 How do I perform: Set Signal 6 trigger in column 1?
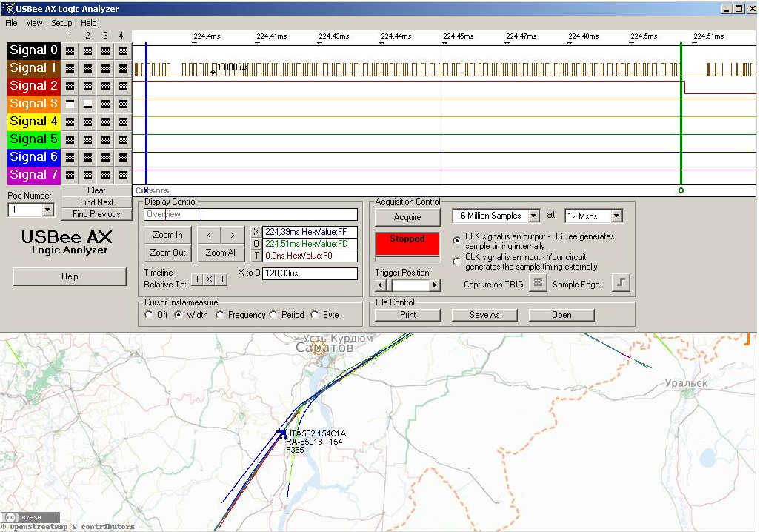pos(70,157)
